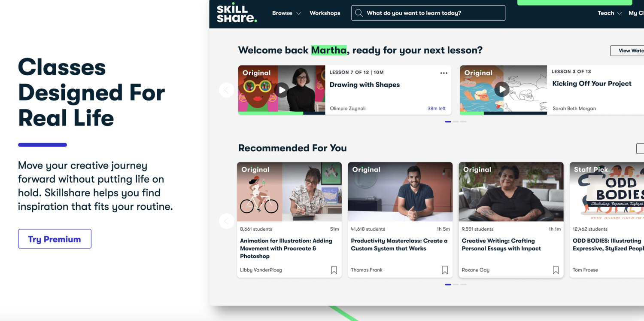Play the Kicking Off Your Project lesson

[501, 90]
